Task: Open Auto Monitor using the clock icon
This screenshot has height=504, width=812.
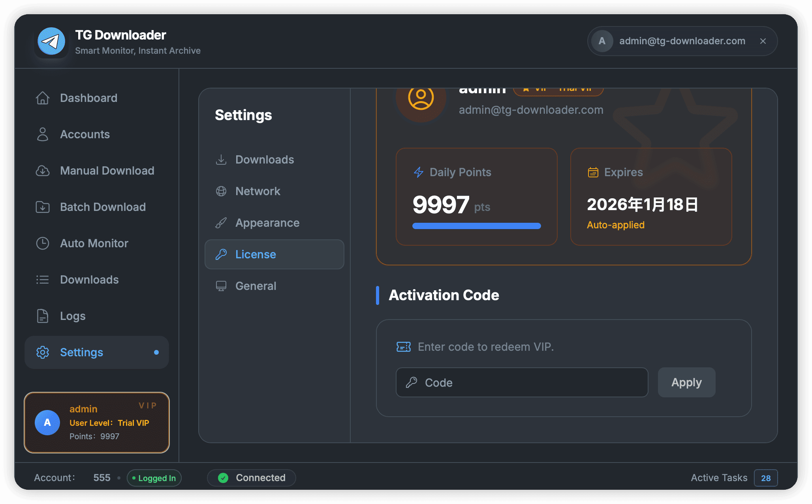Action: 43,243
